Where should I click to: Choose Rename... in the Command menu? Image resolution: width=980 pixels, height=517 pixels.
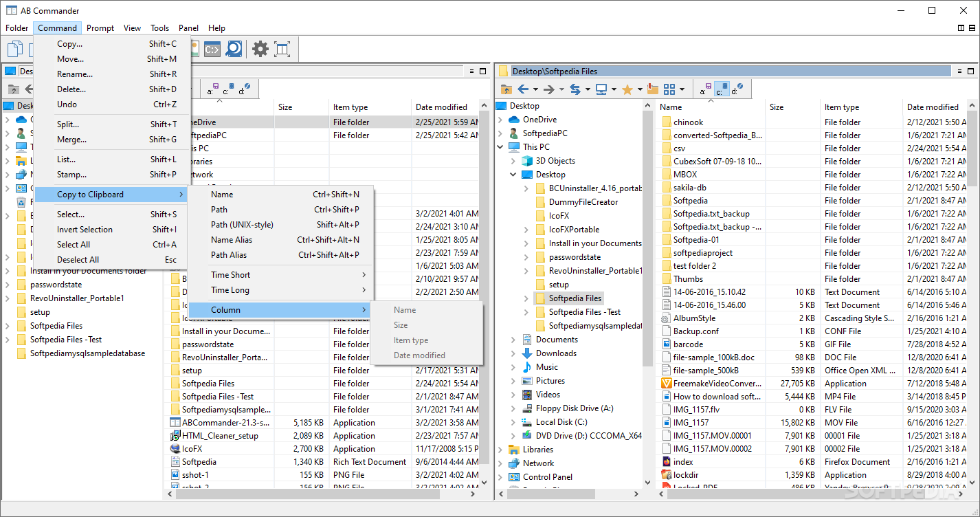pos(112,74)
